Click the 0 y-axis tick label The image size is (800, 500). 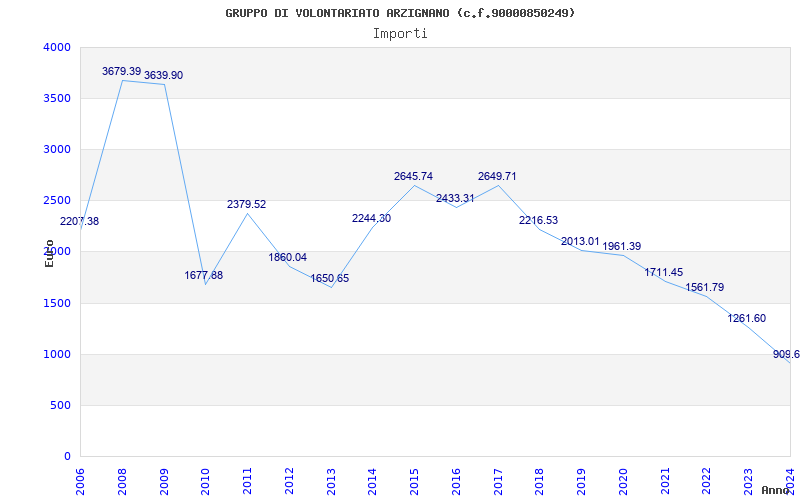(x=67, y=457)
